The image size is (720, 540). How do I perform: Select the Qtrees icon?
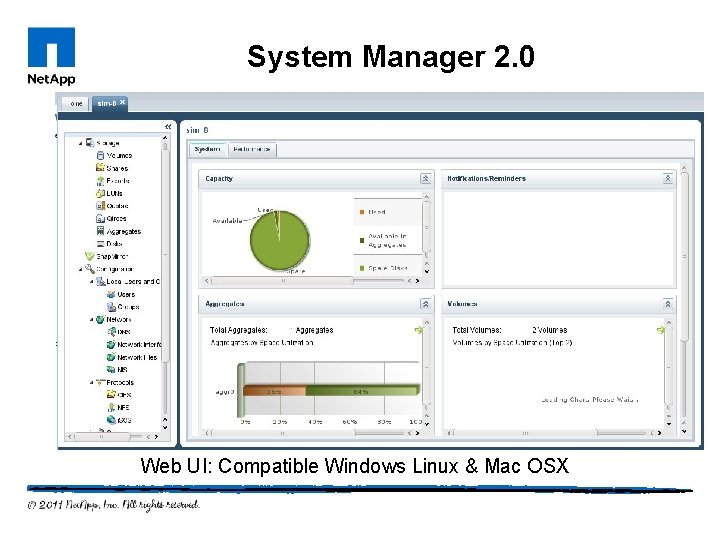101,219
